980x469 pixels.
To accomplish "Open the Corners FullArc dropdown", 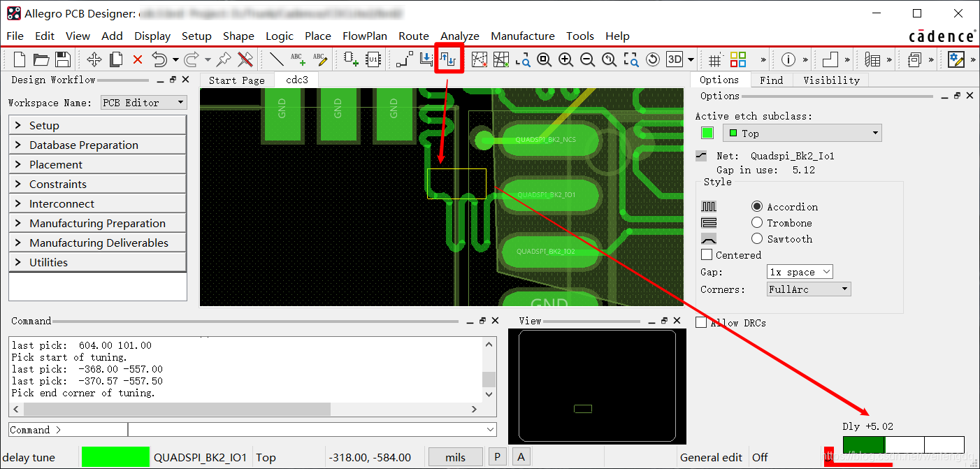I will pos(808,289).
